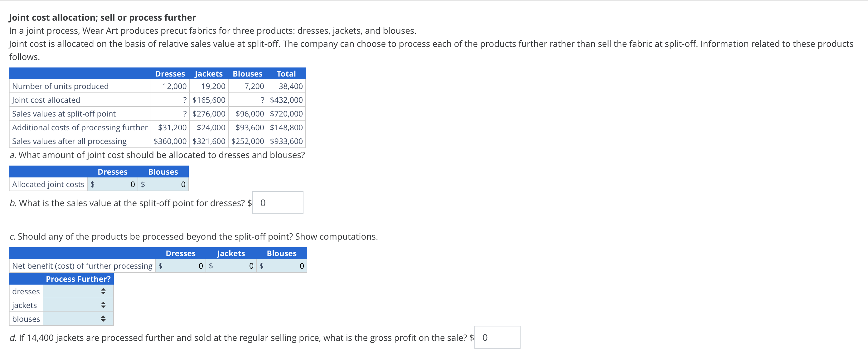868x358 pixels.
Task: Click the $165,600 jackets joint cost cell
Action: pyautogui.click(x=209, y=100)
